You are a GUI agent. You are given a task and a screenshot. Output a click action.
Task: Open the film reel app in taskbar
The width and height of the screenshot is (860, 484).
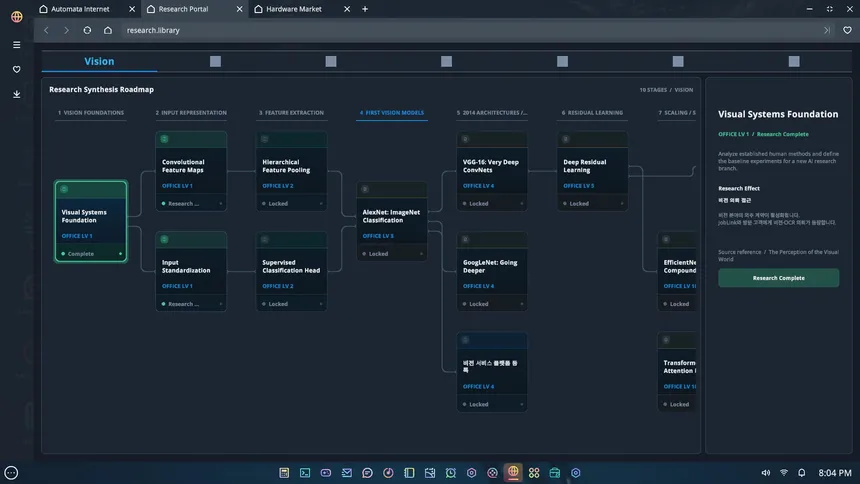click(493, 472)
